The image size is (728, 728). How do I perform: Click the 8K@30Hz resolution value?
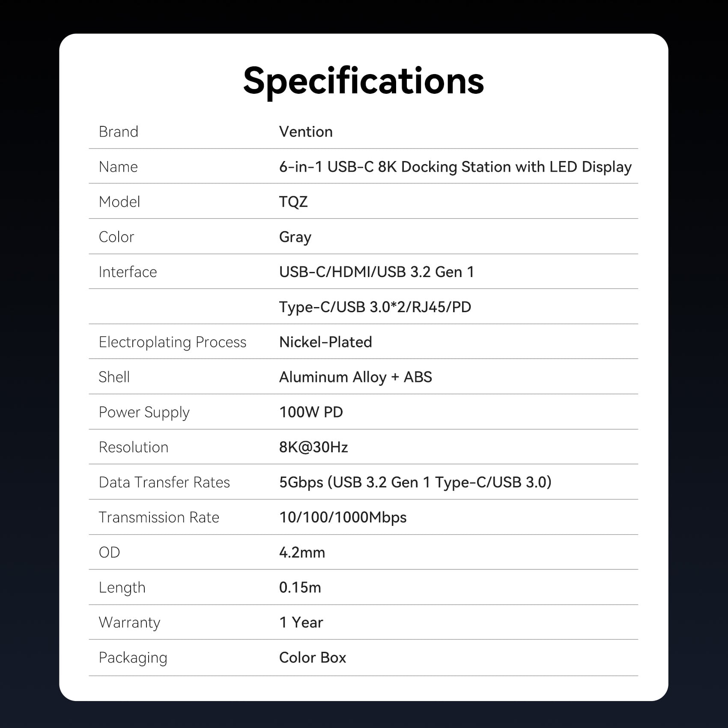click(x=313, y=448)
